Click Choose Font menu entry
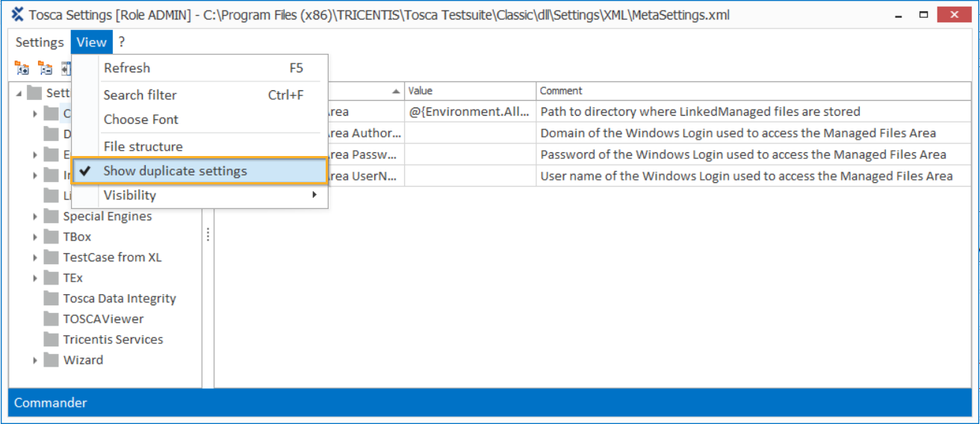The image size is (980, 424). [141, 119]
